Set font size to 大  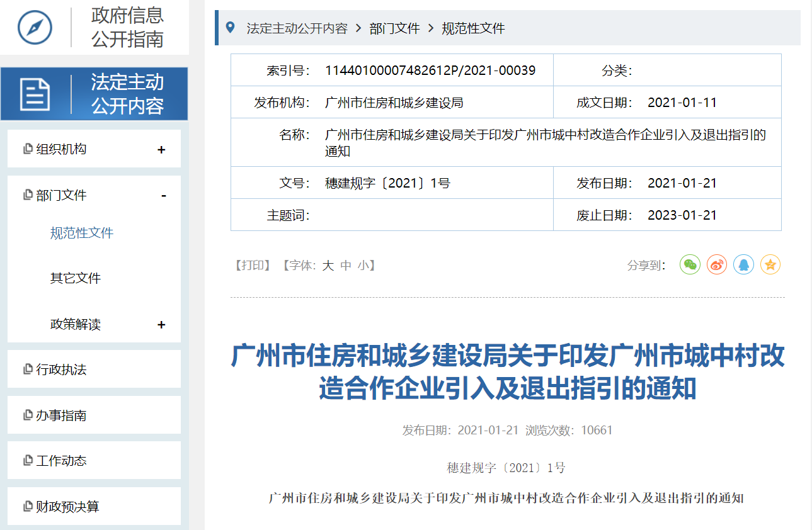click(328, 266)
